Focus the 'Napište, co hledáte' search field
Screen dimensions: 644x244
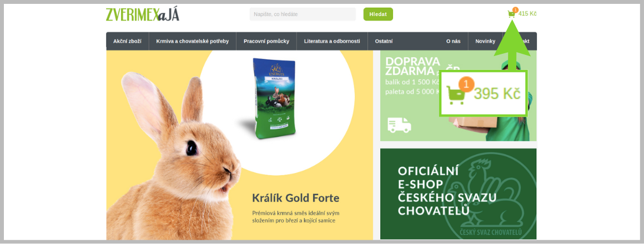pyautogui.click(x=303, y=14)
